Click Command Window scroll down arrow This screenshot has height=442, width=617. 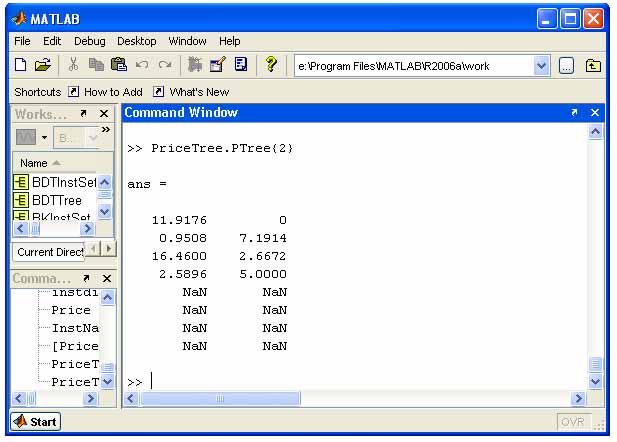595,381
